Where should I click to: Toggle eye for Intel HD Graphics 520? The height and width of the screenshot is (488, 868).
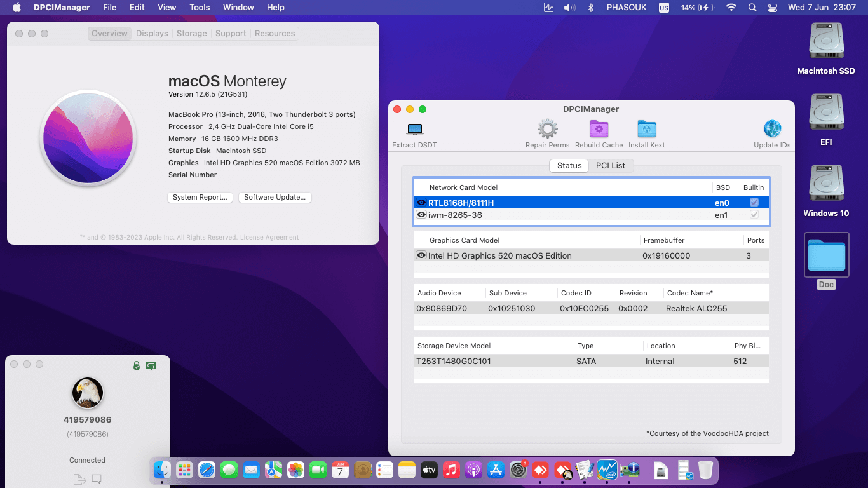[421, 255]
